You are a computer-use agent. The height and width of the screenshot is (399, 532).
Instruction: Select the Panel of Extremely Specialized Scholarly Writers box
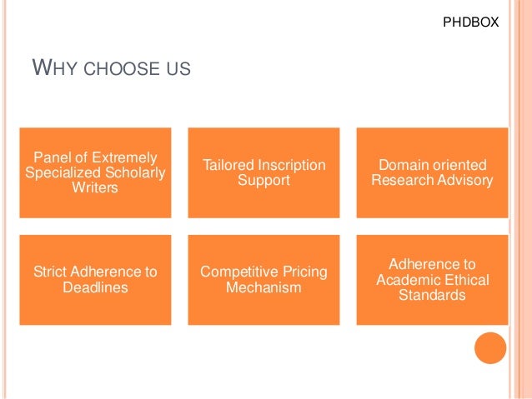[95, 172]
